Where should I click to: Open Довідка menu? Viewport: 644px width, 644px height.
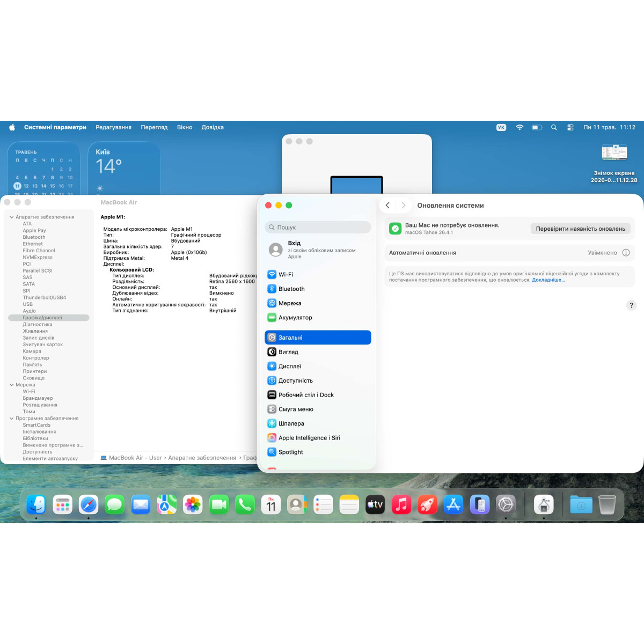click(x=213, y=127)
